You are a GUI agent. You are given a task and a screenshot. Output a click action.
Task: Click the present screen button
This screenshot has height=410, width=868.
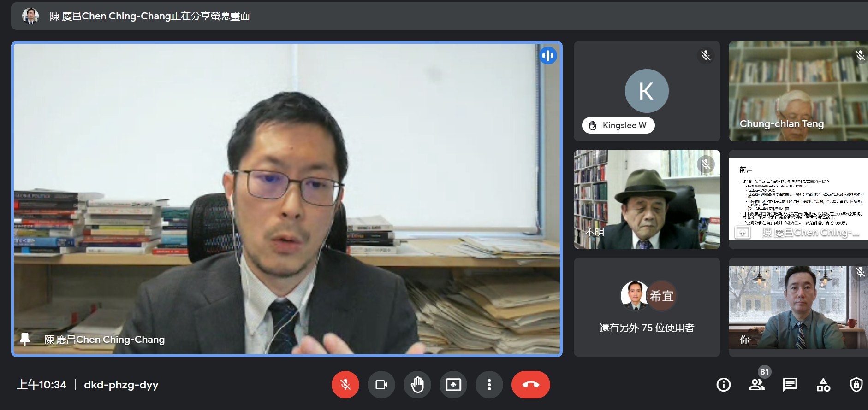pos(453,385)
